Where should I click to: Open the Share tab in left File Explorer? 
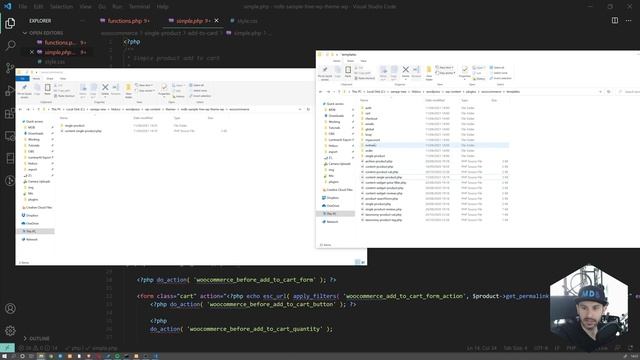[49, 78]
